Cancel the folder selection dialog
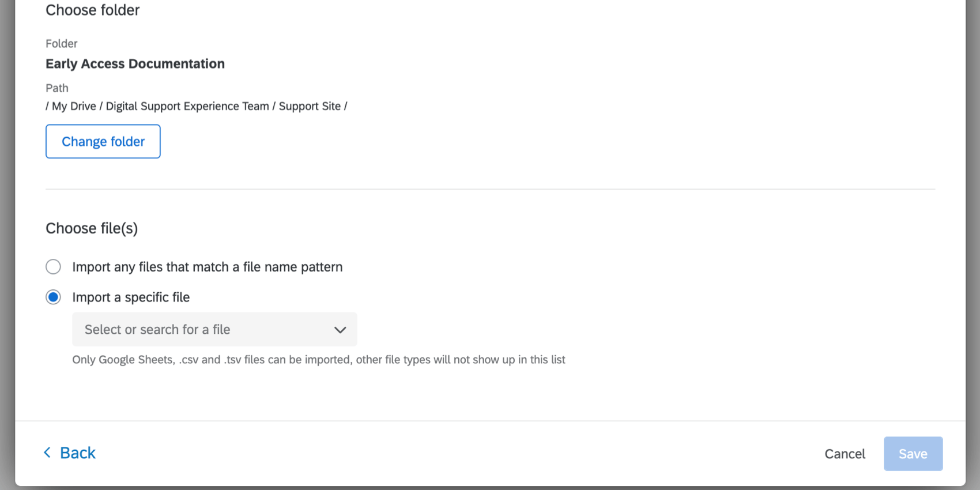980x490 pixels. point(845,454)
